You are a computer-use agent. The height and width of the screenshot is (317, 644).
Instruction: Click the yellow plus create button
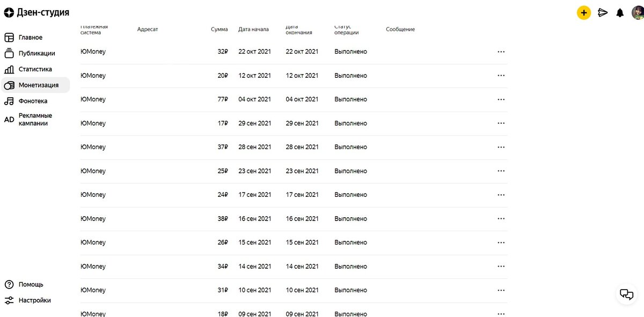click(584, 12)
